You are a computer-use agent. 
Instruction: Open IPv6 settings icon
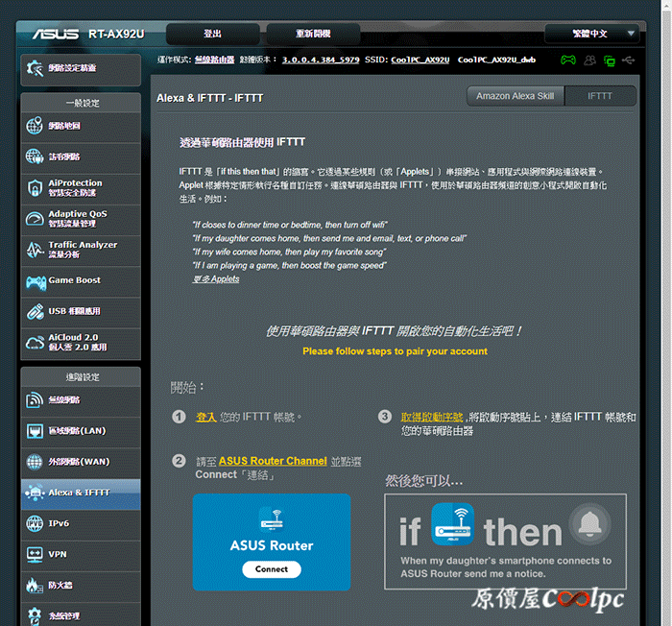click(x=35, y=523)
